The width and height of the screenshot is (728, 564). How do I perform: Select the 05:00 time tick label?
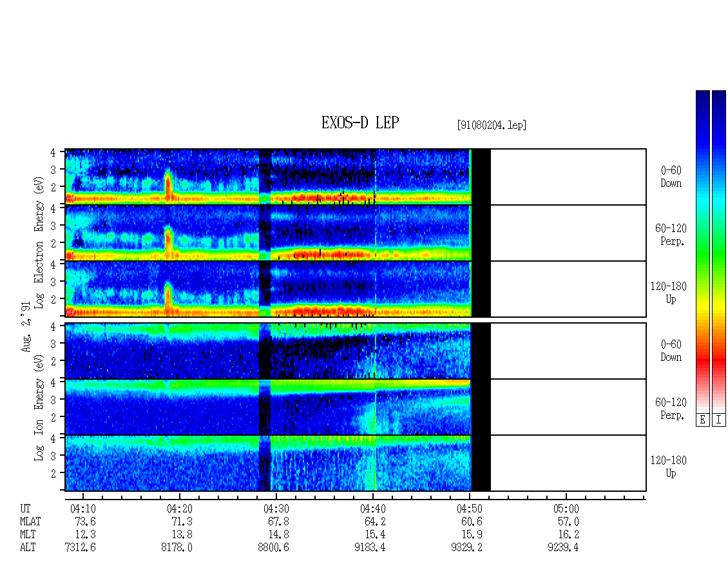(566, 509)
